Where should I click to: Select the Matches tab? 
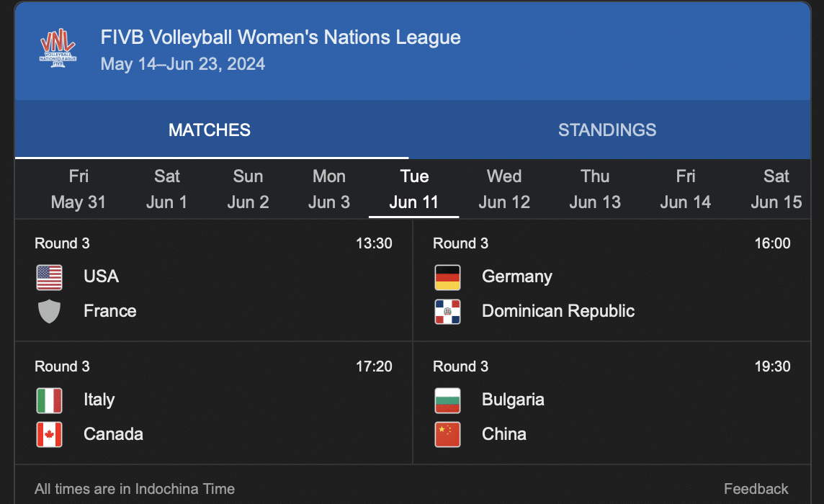(x=210, y=130)
